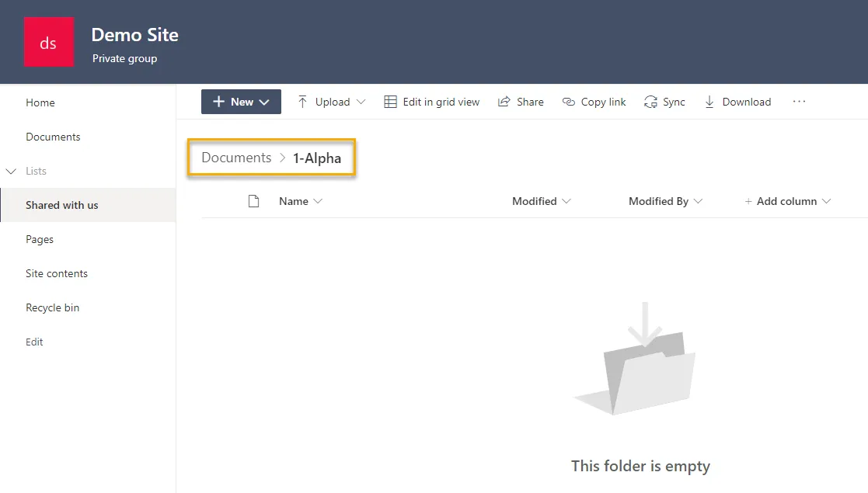Click Edit in the left navigation
The image size is (868, 493).
(x=34, y=342)
